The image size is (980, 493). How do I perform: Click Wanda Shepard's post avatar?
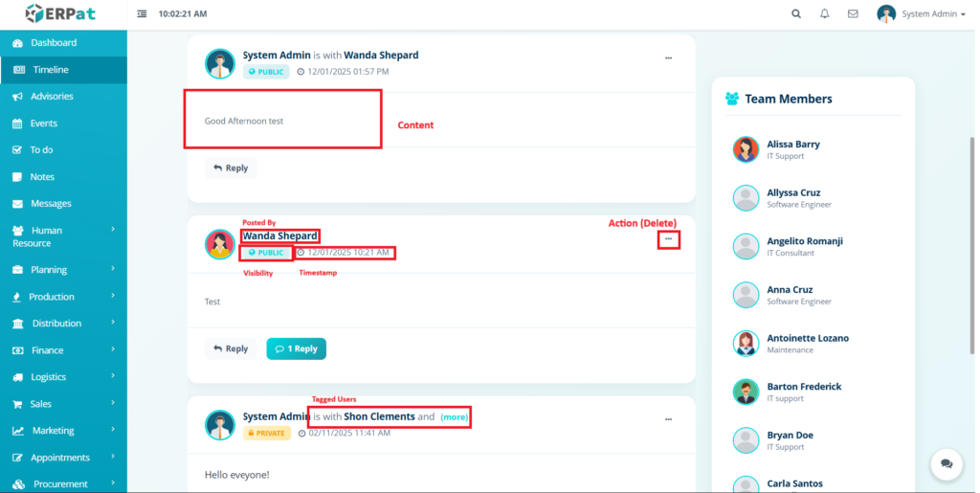click(220, 244)
